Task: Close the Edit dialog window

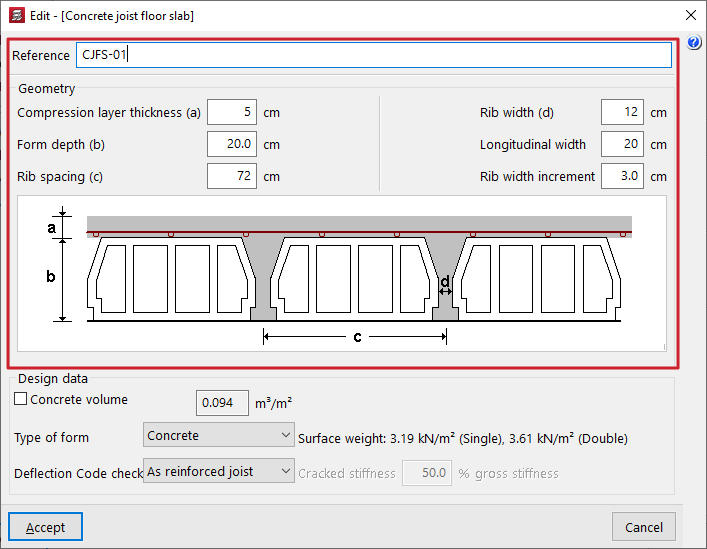Action: point(690,15)
